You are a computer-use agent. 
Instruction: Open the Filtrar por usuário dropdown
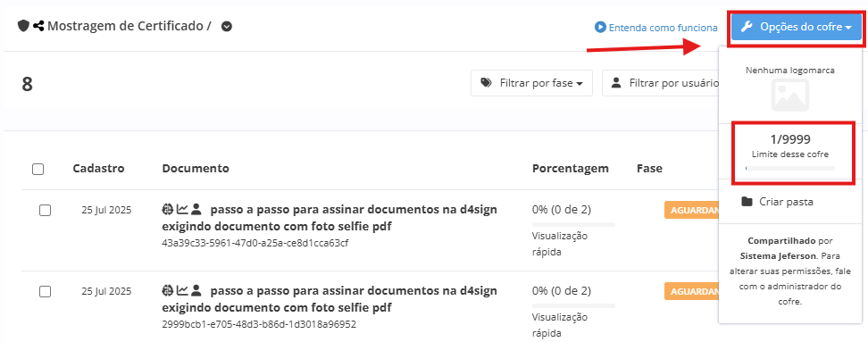(x=661, y=83)
